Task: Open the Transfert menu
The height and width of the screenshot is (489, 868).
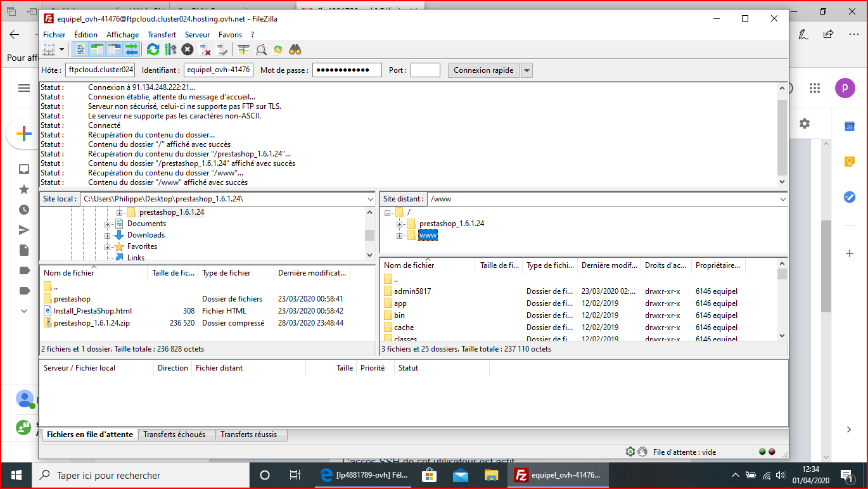Action: point(162,35)
